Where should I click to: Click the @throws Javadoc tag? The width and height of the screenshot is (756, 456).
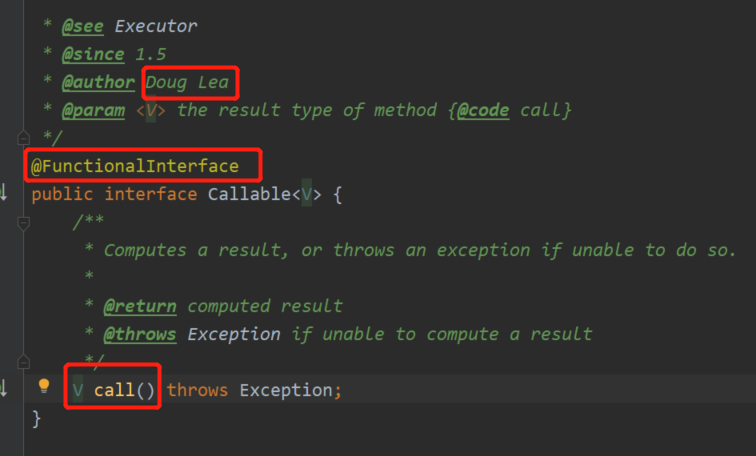tap(140, 334)
